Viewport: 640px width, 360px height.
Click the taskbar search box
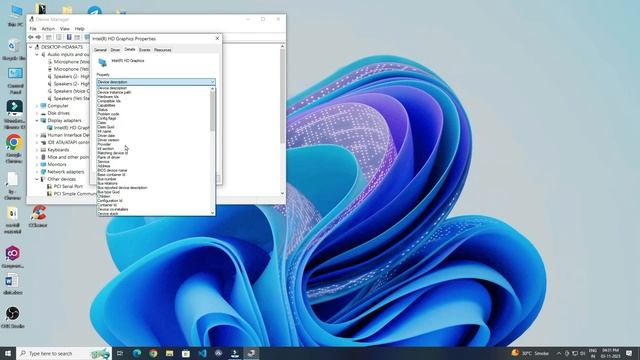click(x=64, y=353)
